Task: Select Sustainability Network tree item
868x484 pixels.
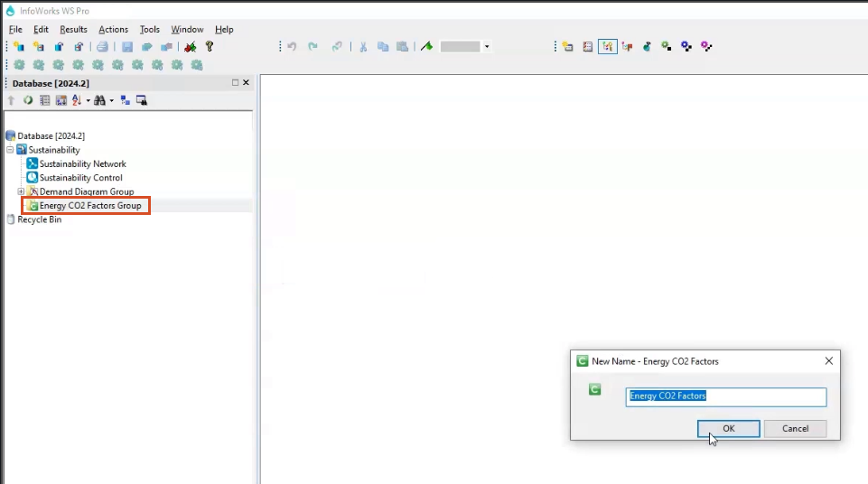Action: (x=83, y=163)
